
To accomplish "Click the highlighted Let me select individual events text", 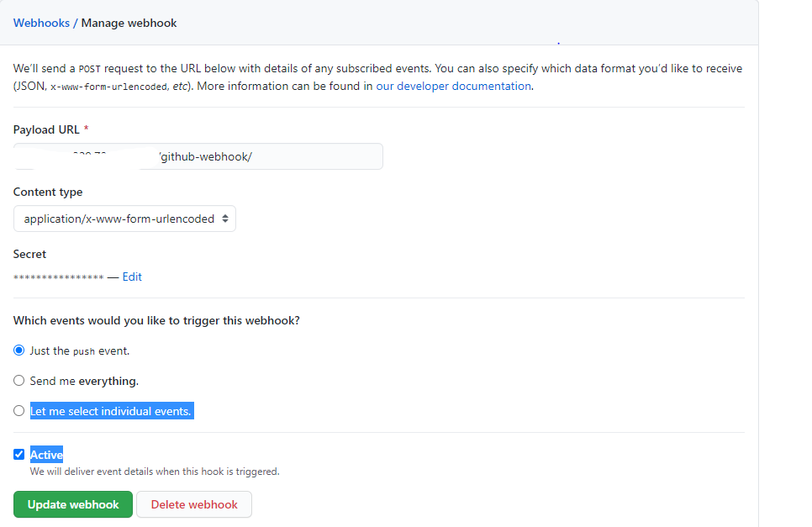I will click(x=111, y=411).
